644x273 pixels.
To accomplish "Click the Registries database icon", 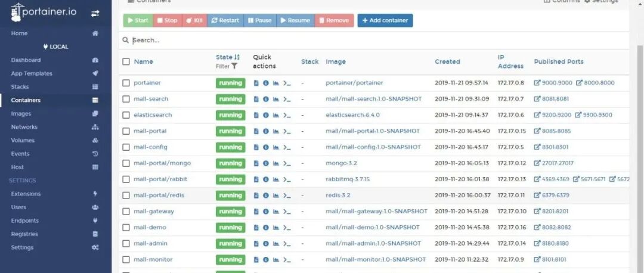I will (x=95, y=234).
